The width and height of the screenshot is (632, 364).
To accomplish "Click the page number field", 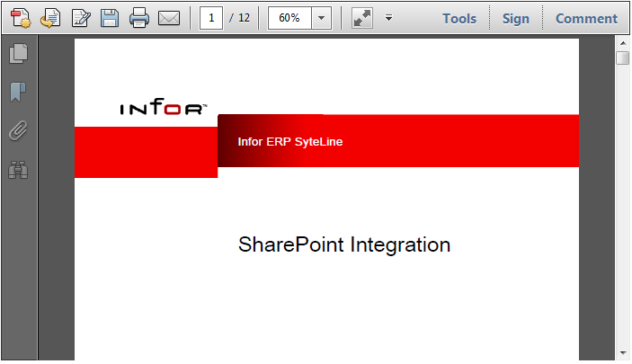I will (x=211, y=18).
